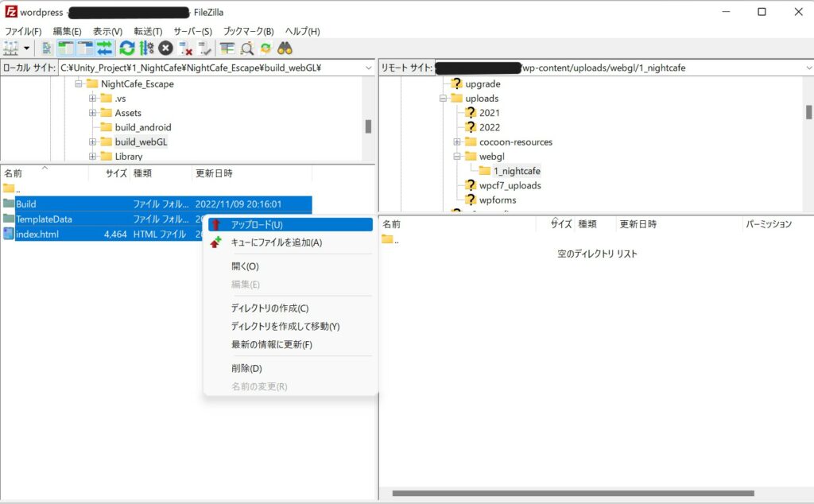The image size is (814, 504).
Task: Disconnect from the current server icon
Action: click(185, 48)
